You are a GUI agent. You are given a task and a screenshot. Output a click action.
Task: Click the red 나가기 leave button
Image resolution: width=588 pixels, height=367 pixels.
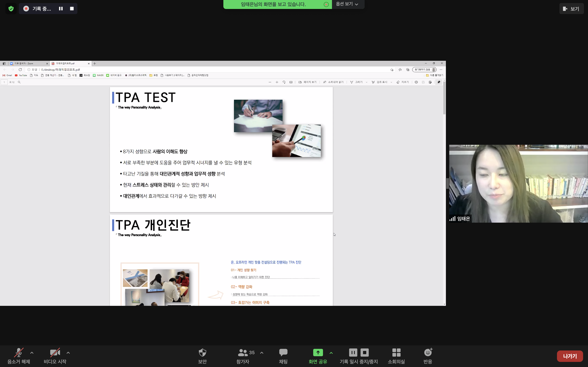pyautogui.click(x=570, y=356)
